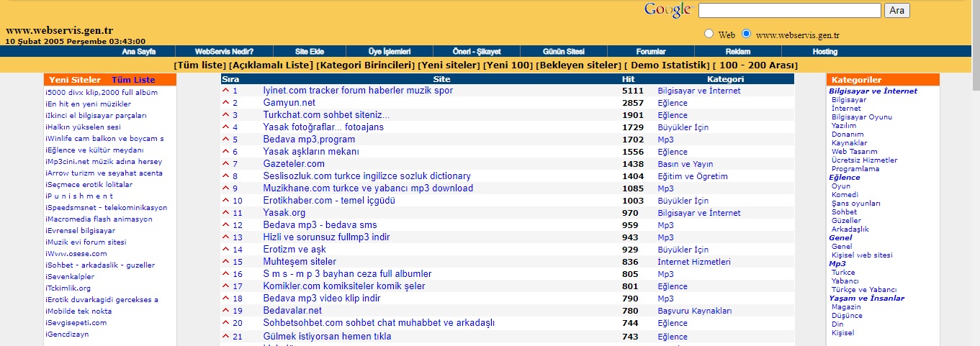Screen dimensions: 980x346
Task: Open Turkchat.com sohbet siteniz link
Action: [326, 115]
